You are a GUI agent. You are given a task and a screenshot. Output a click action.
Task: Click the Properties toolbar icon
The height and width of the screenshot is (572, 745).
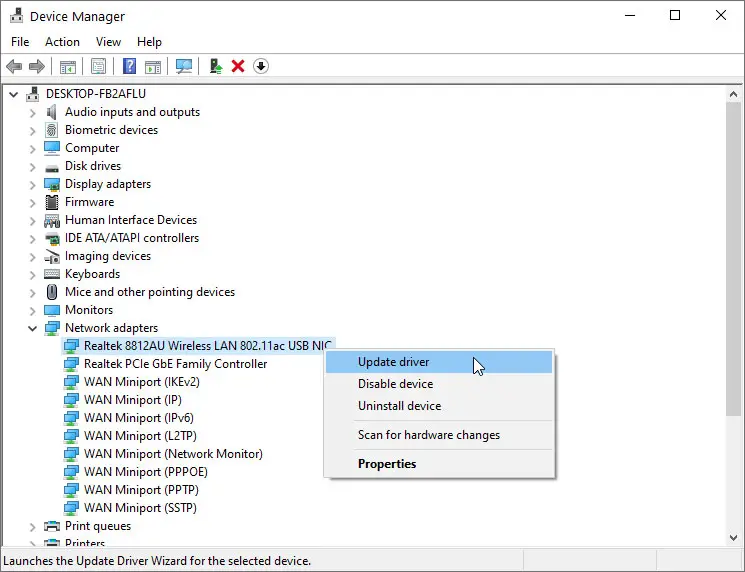98,66
